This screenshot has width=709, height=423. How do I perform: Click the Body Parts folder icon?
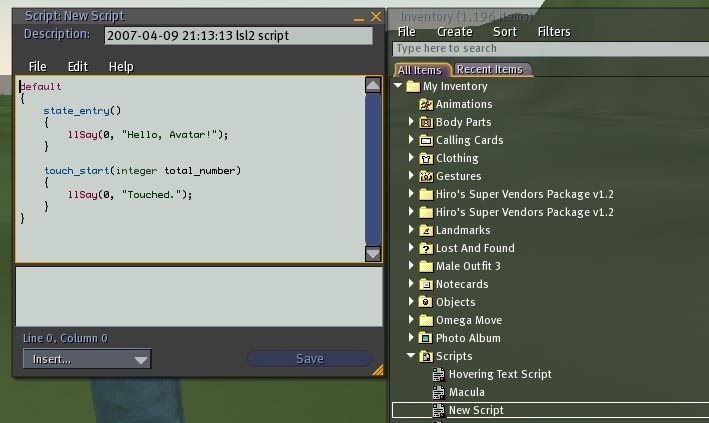pyautogui.click(x=426, y=123)
